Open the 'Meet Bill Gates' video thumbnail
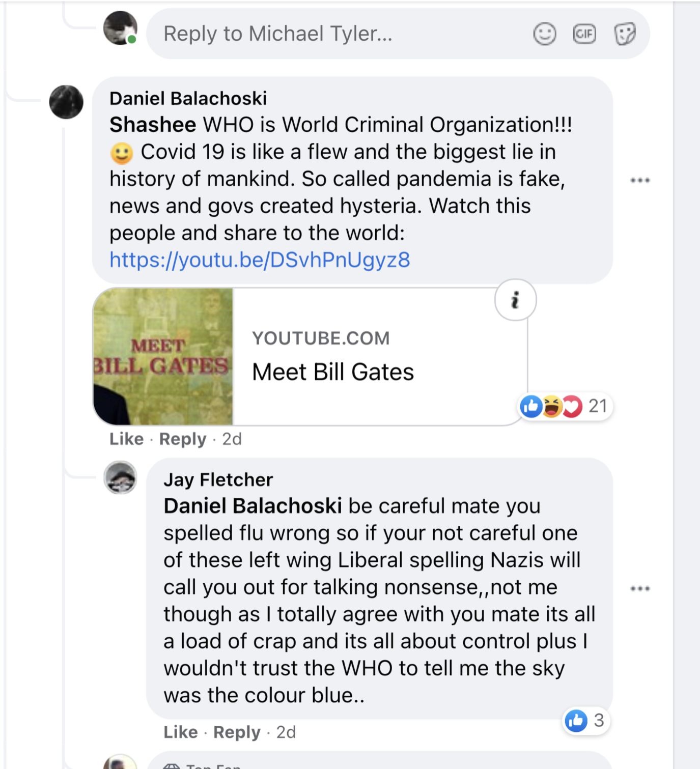This screenshot has width=700, height=769. 163,356
